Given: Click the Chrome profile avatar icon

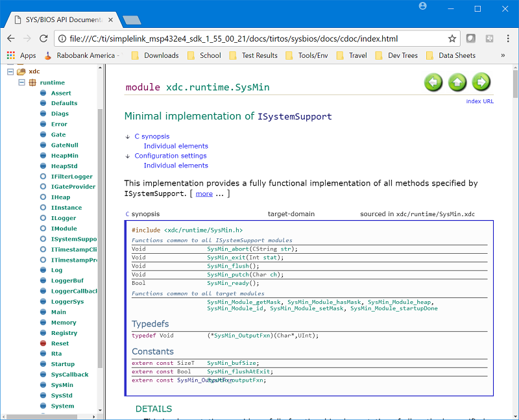Looking at the screenshot, I should [423, 6].
